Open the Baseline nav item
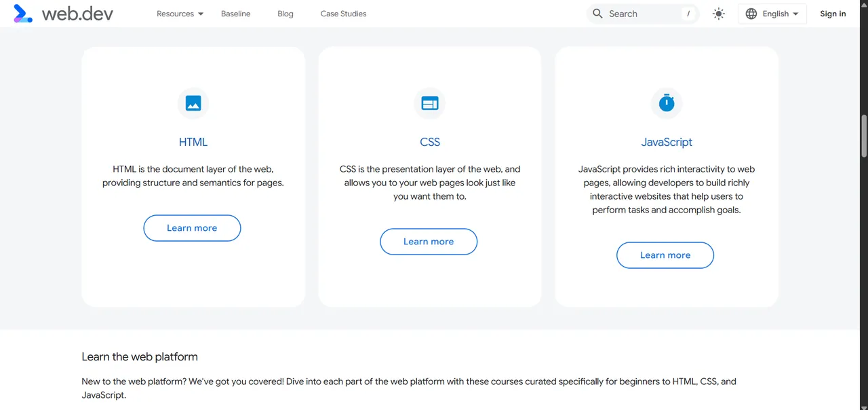868x410 pixels. click(235, 14)
